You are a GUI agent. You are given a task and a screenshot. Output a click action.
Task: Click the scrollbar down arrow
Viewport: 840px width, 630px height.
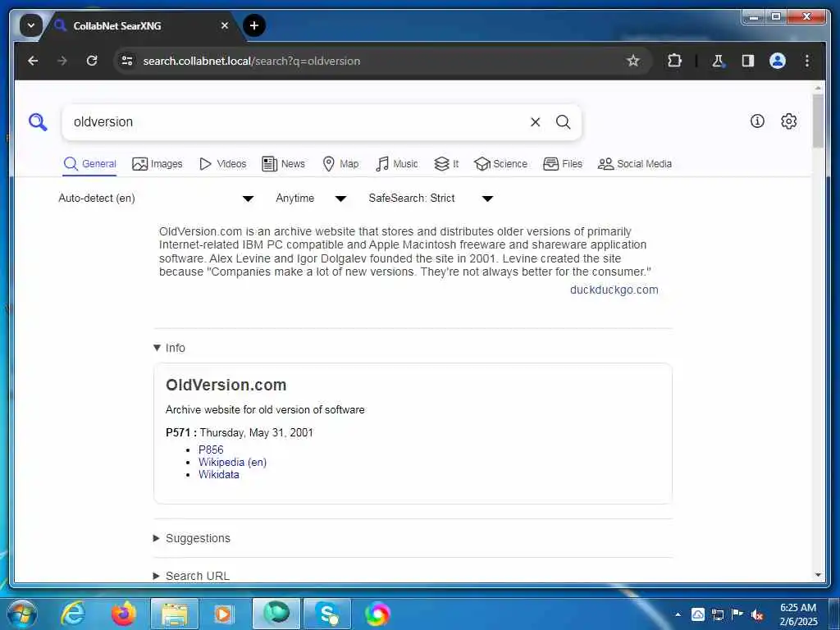pyautogui.click(x=818, y=575)
